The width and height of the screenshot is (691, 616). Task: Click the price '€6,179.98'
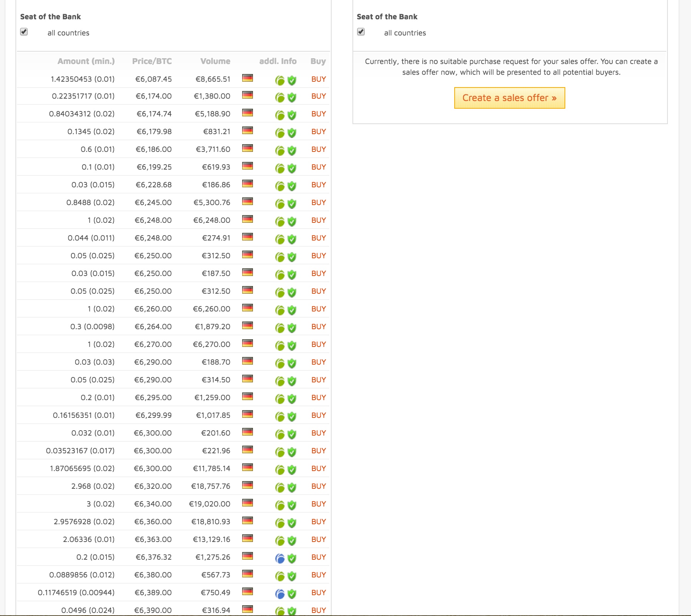154,131
